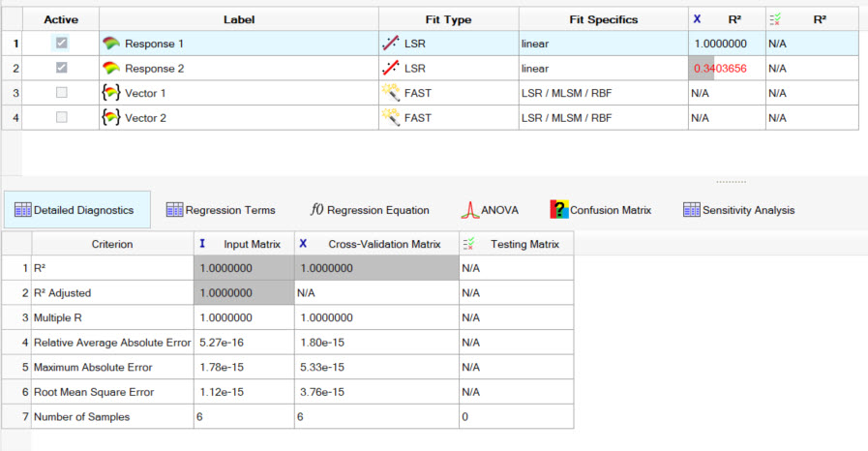Click the Response 2 surface icon

pos(111,68)
